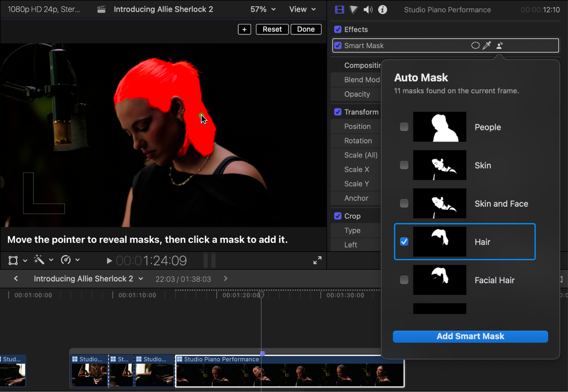Open the View dropdown menu
Viewport: 568px width, 392px height.
tap(302, 9)
